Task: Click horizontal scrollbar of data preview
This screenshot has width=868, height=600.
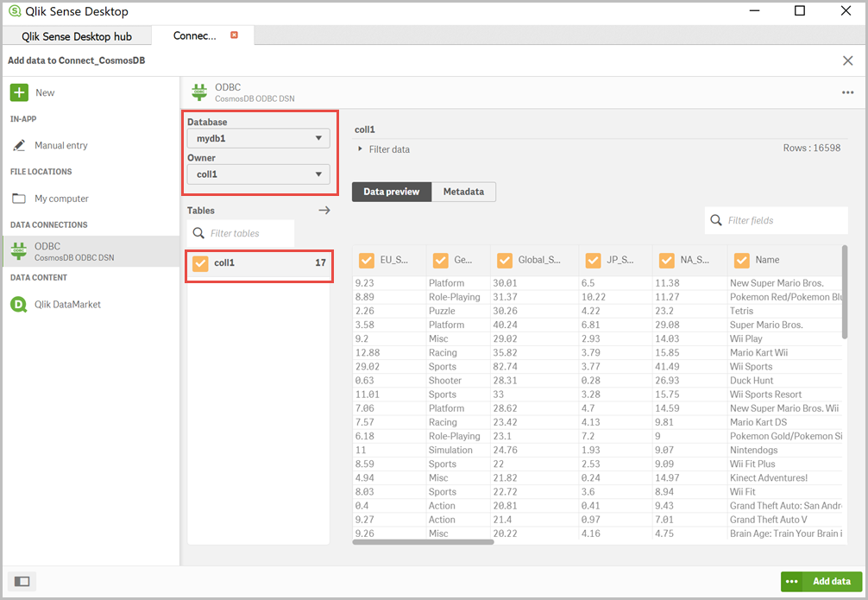Action: coord(423,542)
